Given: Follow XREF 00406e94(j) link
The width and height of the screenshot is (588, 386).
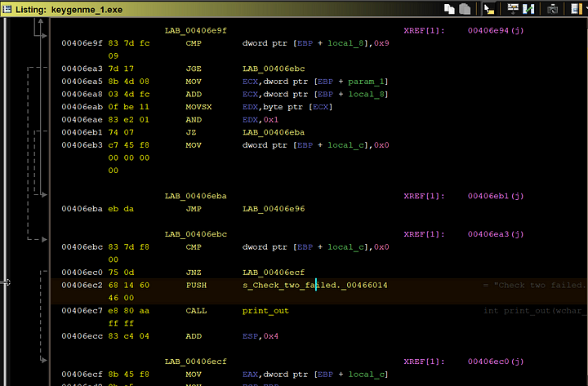Looking at the screenshot, I should pyautogui.click(x=496, y=31).
